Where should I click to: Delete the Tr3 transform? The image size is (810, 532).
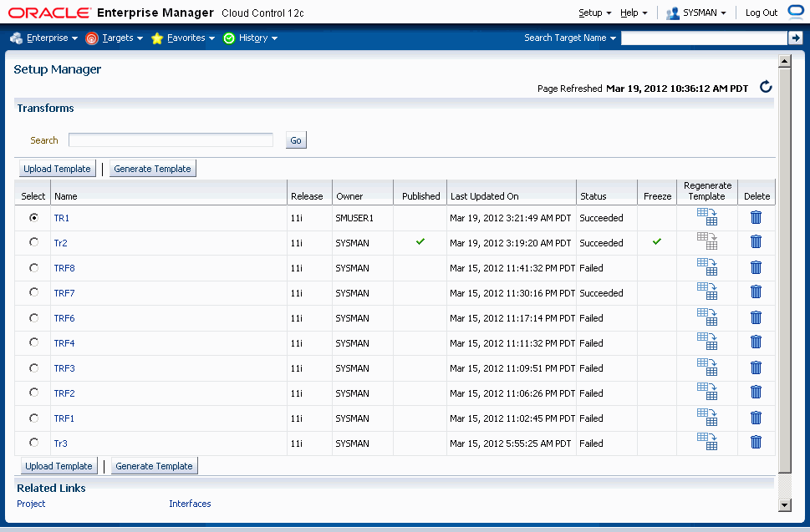[x=756, y=442]
